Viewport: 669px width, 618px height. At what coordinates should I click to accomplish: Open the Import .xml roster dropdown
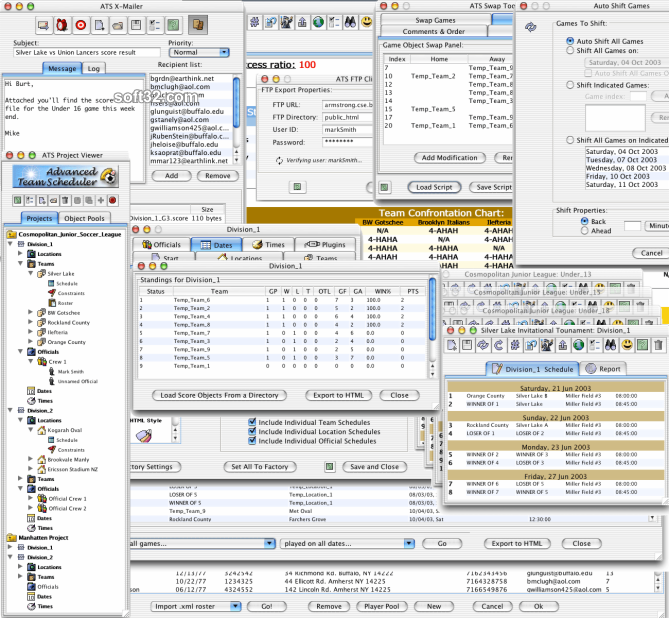(195, 606)
